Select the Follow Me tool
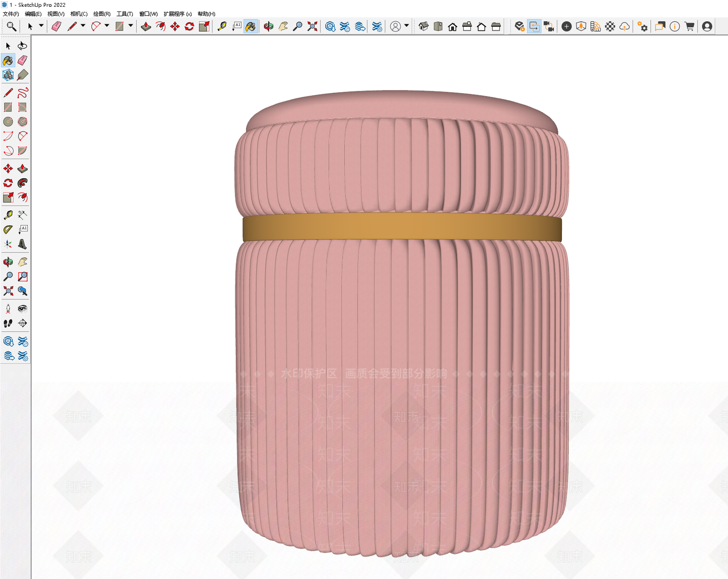Image resolution: width=728 pixels, height=579 pixels. pyautogui.click(x=22, y=183)
